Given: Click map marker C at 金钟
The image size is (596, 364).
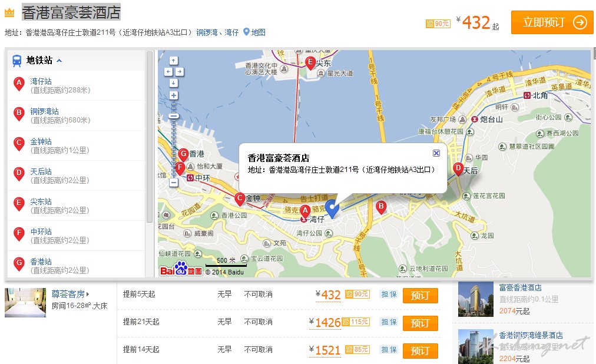Looking at the screenshot, I should (x=240, y=198).
